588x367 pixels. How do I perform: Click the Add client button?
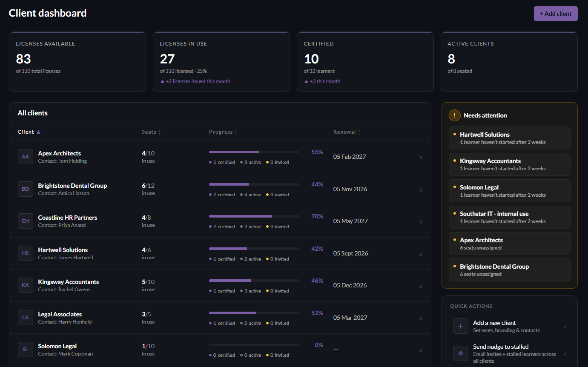[x=556, y=14]
